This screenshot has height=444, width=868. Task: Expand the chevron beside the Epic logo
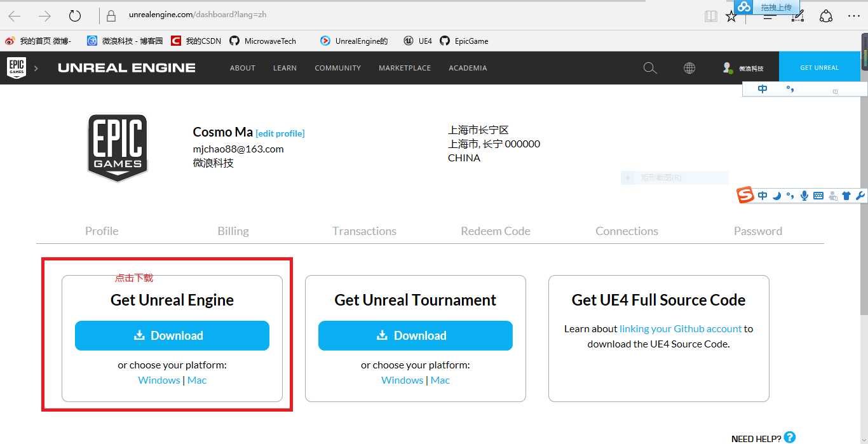point(36,68)
